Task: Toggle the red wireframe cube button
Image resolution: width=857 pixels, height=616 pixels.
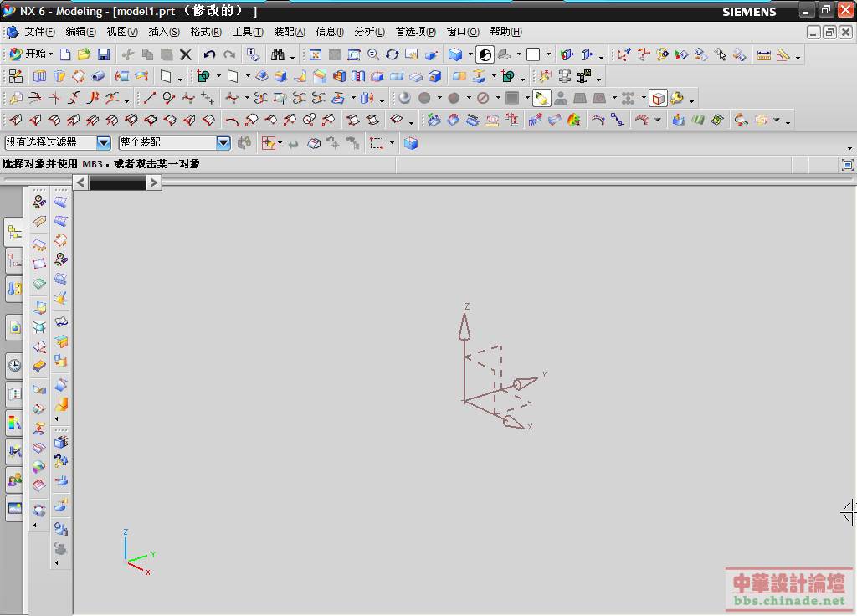Action: pyautogui.click(x=658, y=98)
